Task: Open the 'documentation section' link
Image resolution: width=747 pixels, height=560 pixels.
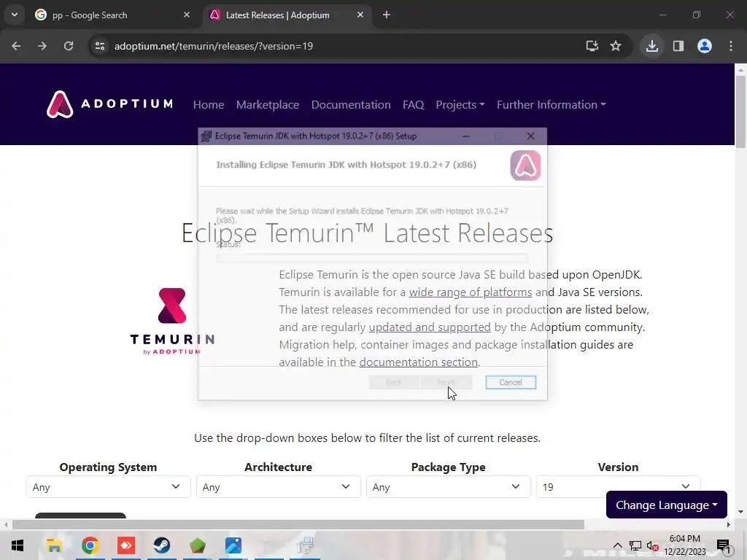Action: 419,362
